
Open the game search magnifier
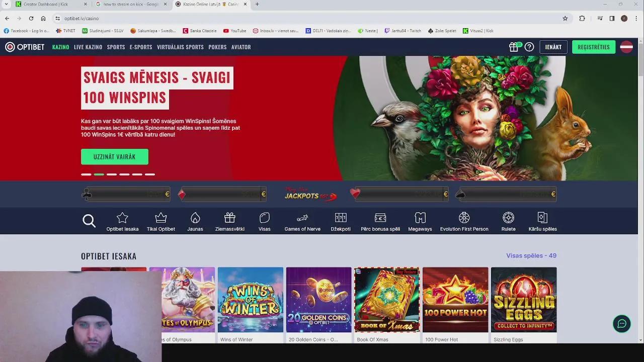(x=89, y=221)
